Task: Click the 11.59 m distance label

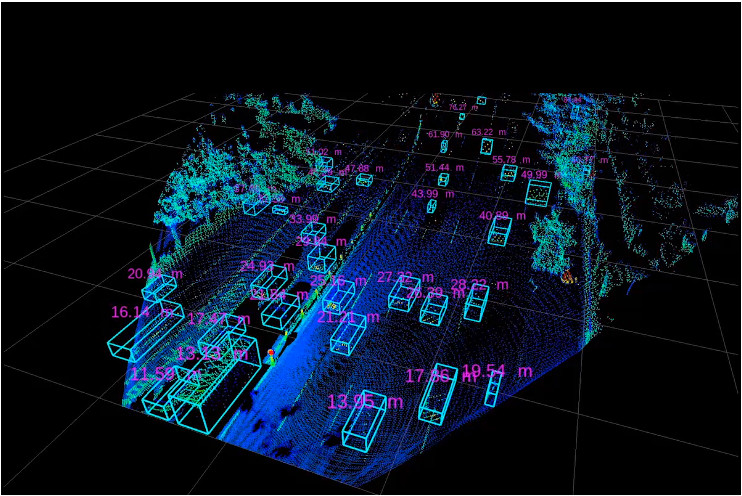Action: click(165, 373)
